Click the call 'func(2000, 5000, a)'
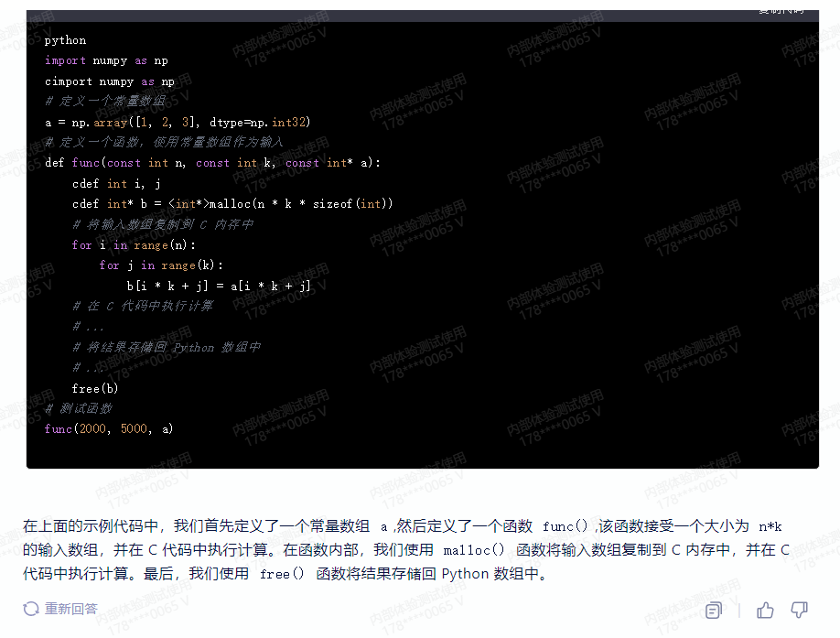The image size is (840, 638). click(x=109, y=428)
